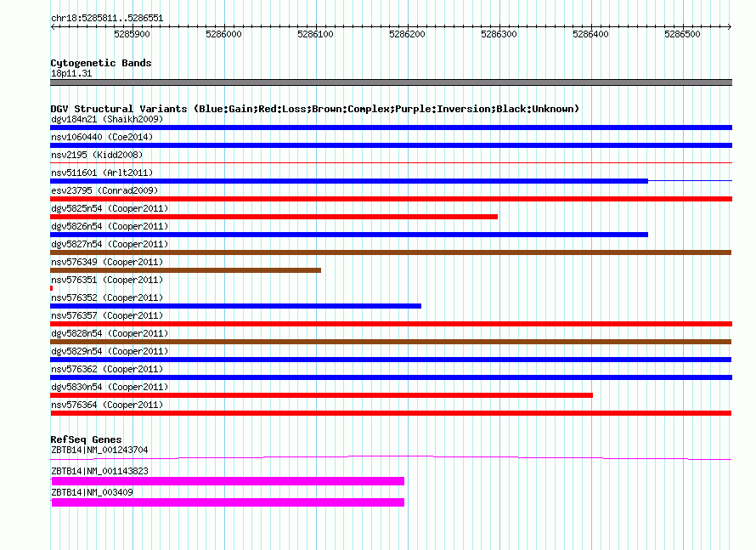This screenshot has width=756, height=550.
Task: Click the Cytogenetic Bands track title
Action: [101, 63]
